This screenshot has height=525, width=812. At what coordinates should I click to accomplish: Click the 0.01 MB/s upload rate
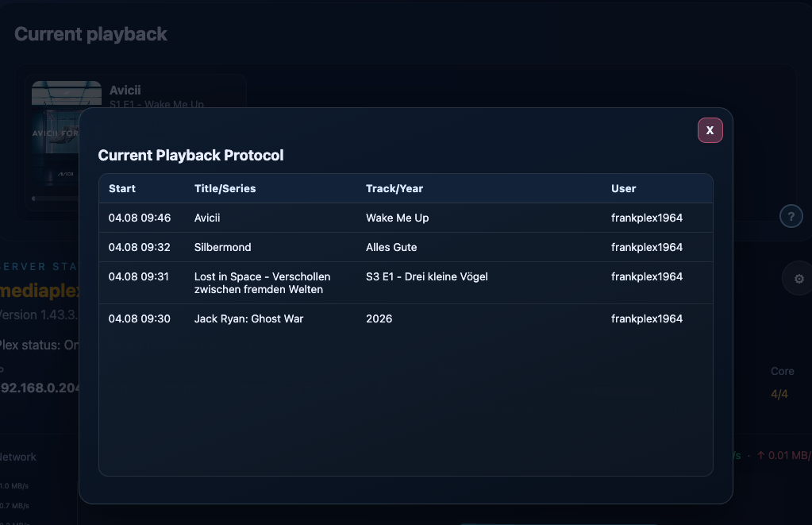[784, 456]
